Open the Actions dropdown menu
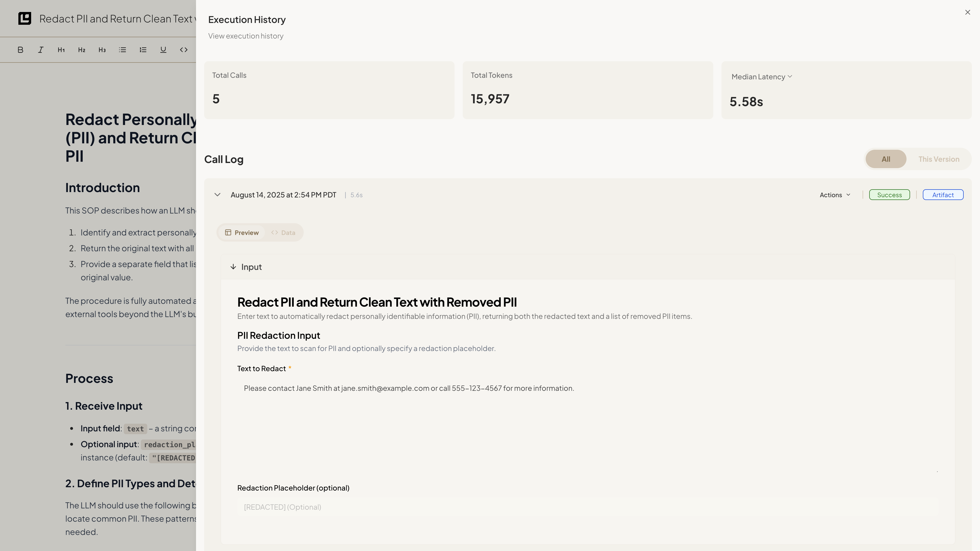 click(835, 195)
